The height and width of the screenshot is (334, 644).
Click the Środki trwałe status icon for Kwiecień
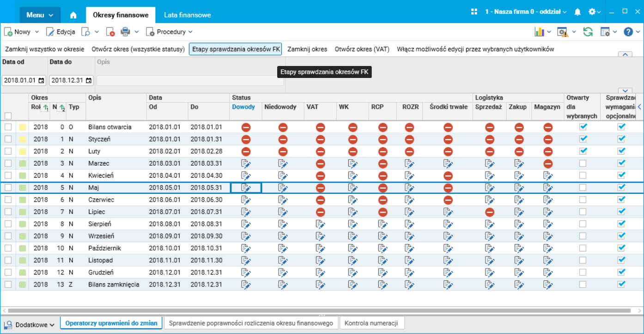(x=448, y=176)
